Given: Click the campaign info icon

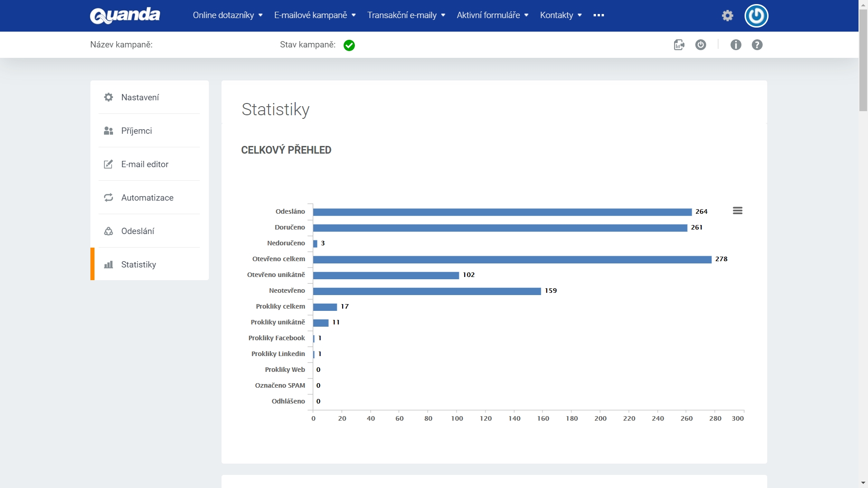Looking at the screenshot, I should pyautogui.click(x=735, y=45).
